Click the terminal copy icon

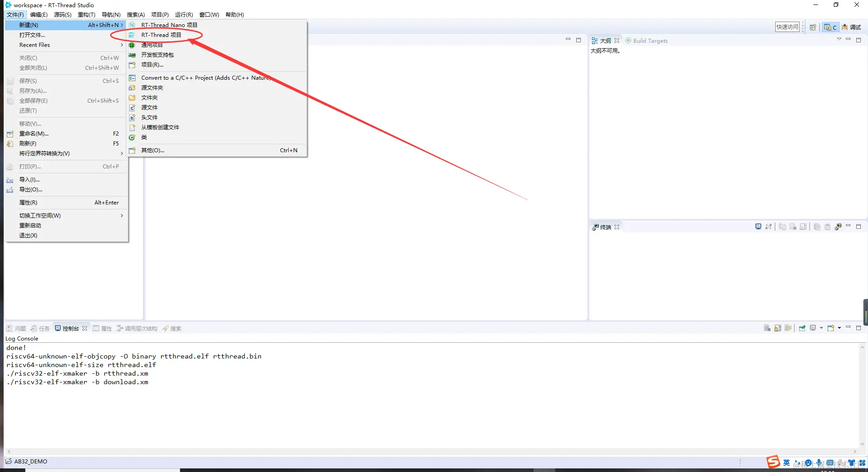(817, 227)
